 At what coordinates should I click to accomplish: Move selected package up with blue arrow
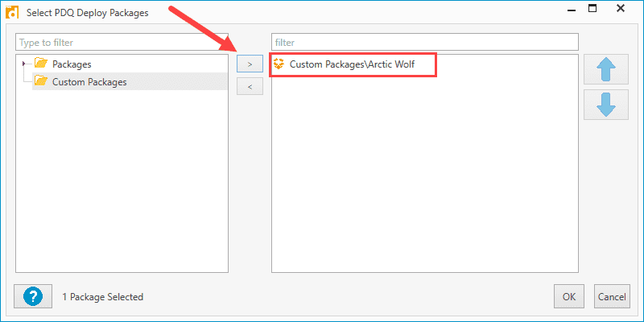click(x=606, y=69)
